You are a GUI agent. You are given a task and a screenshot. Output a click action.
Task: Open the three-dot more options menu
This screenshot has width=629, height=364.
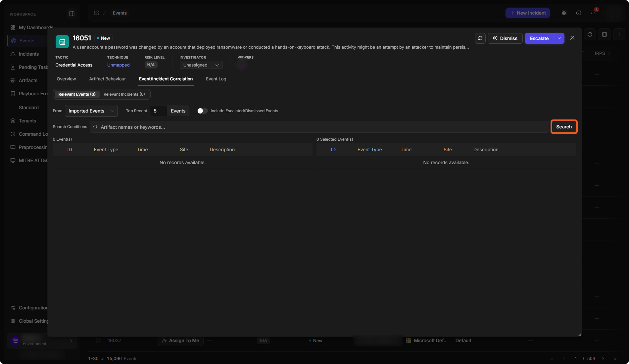coord(619,34)
